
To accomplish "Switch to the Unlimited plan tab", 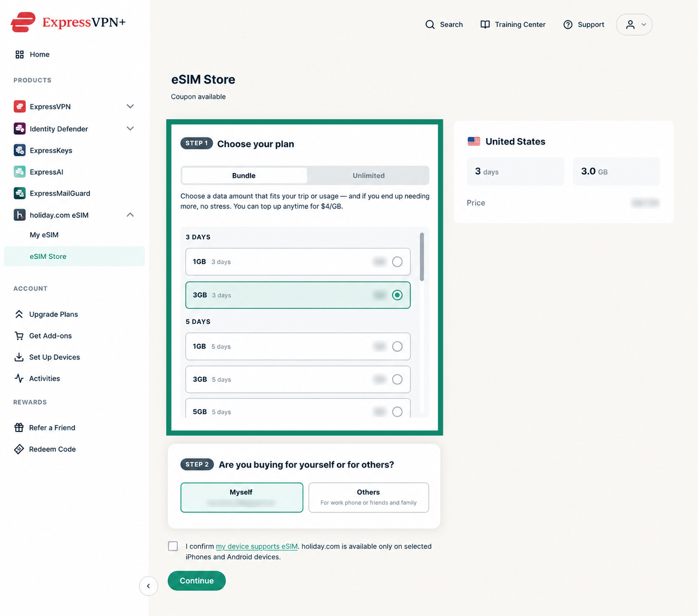I will [x=369, y=176].
